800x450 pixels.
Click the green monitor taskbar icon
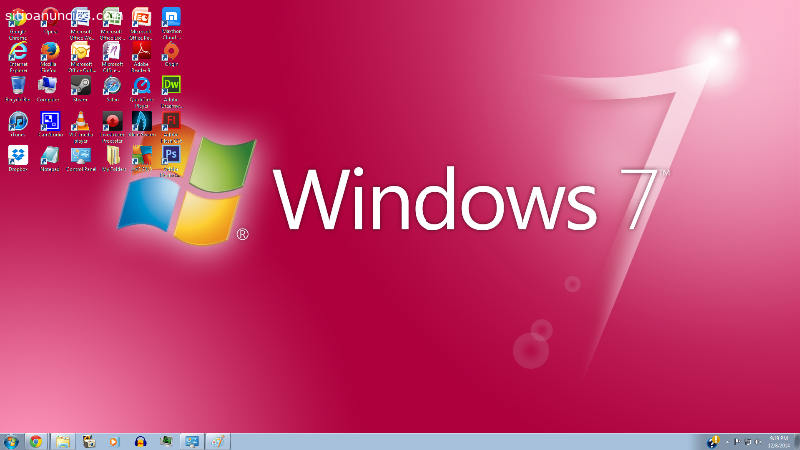tap(166, 441)
